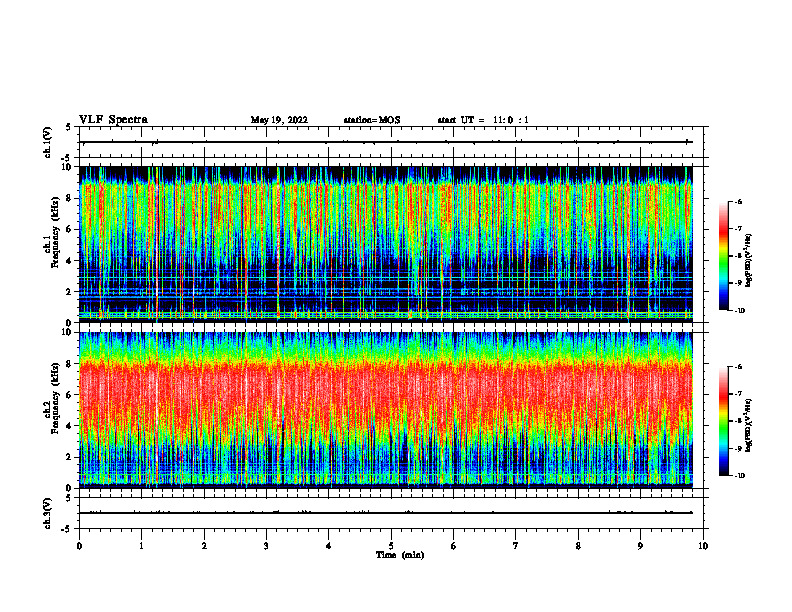Screen dimensions: 792x612
Task: Click the "VLF Spectra" plot title
Action: pyautogui.click(x=114, y=120)
